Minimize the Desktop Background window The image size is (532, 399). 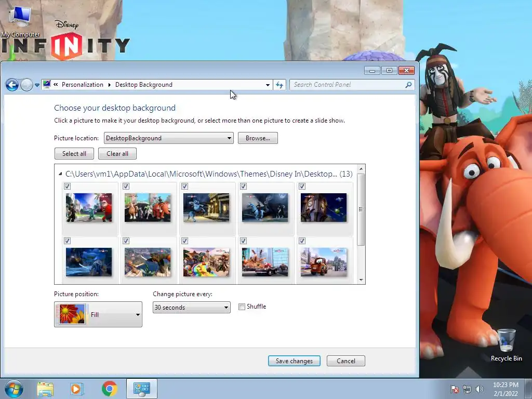[x=372, y=71]
